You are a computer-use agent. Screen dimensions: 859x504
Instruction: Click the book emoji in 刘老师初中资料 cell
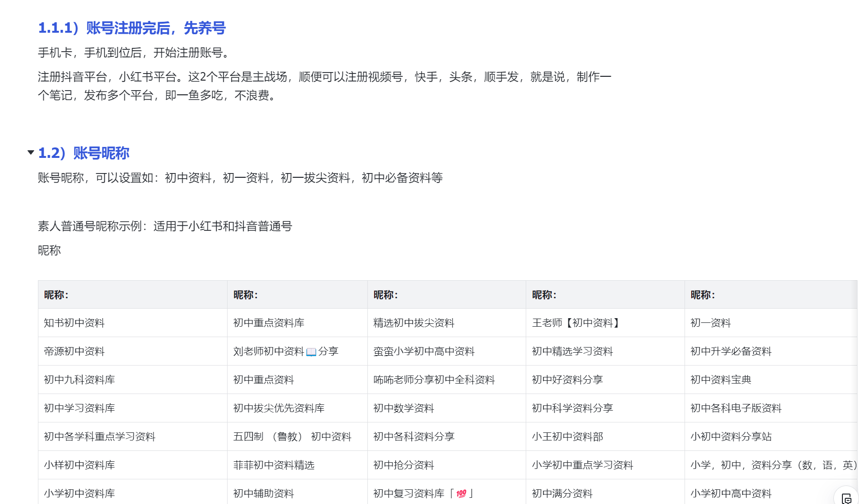coord(311,352)
